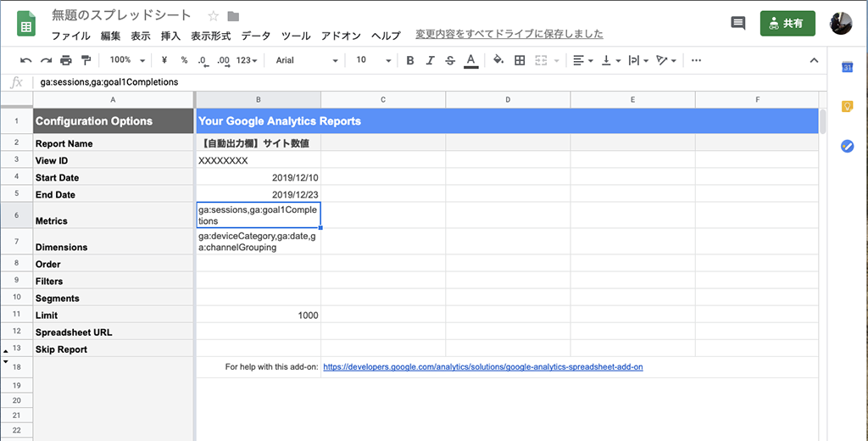Open the ファイル menu
This screenshot has height=441, width=868.
tap(71, 36)
